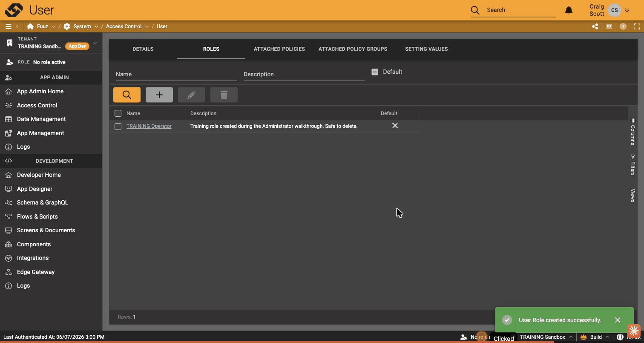The width and height of the screenshot is (644, 343).
Task: Toggle the Default filter checkbox
Action: [375, 72]
